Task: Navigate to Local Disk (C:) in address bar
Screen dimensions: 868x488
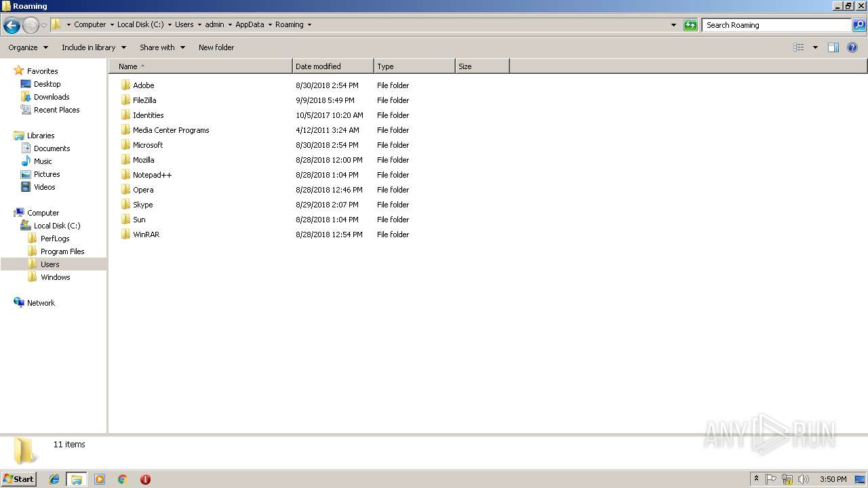Action: pyautogui.click(x=140, y=24)
